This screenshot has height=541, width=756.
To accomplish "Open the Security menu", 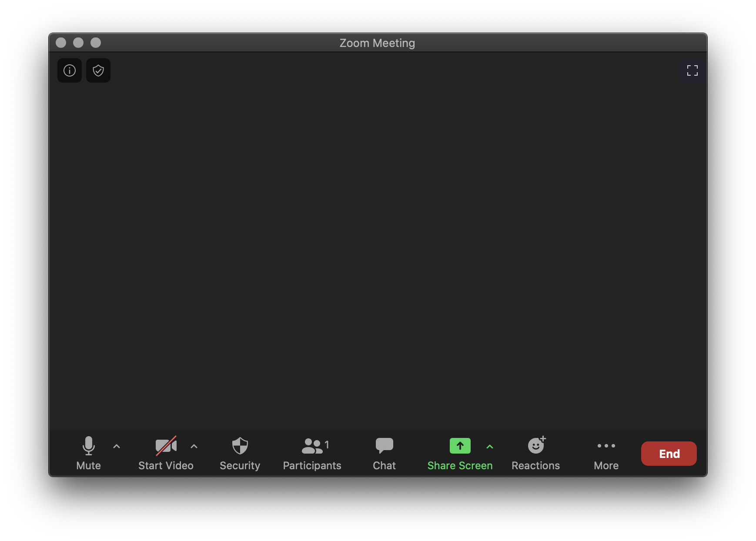I will tap(240, 454).
